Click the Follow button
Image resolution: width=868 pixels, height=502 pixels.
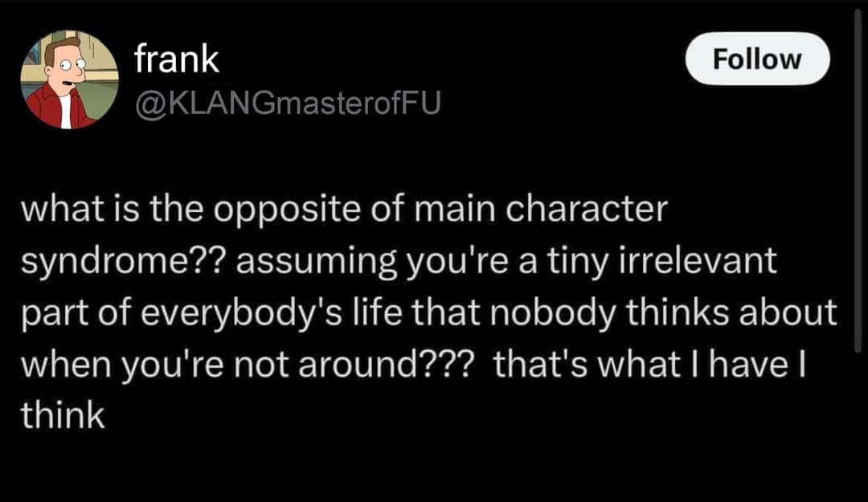click(757, 58)
